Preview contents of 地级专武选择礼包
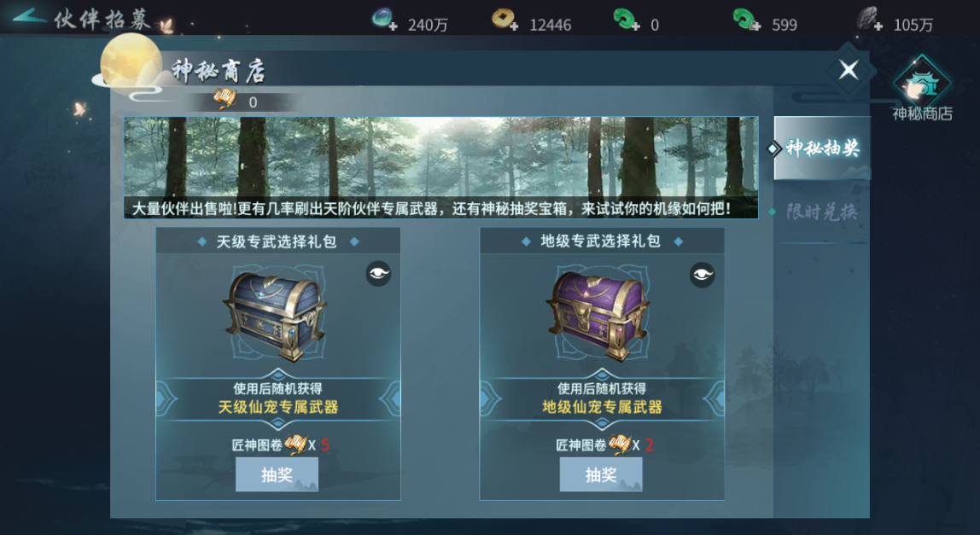Viewport: 980px width, 535px height. pyautogui.click(x=702, y=275)
